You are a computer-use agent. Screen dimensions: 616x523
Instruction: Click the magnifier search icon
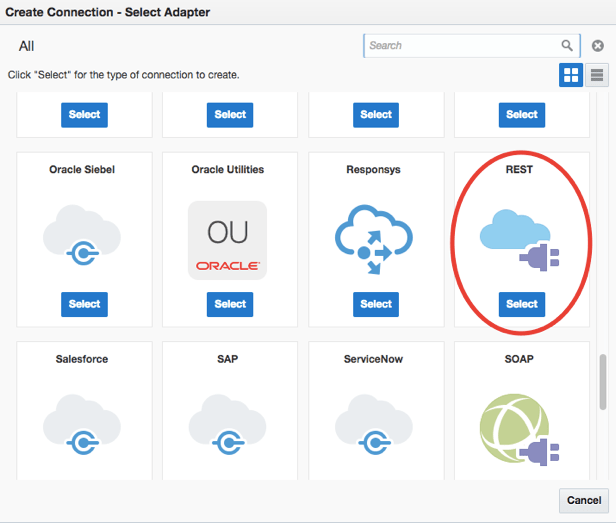(567, 46)
